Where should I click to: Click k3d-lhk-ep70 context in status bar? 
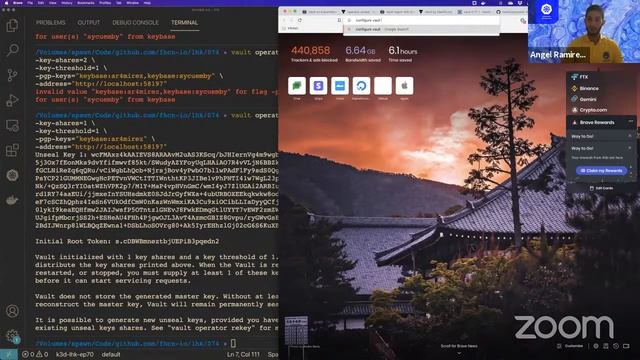coord(75,354)
